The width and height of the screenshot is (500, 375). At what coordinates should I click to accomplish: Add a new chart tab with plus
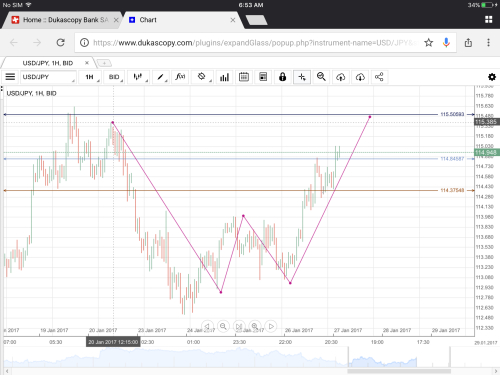pos(104,63)
